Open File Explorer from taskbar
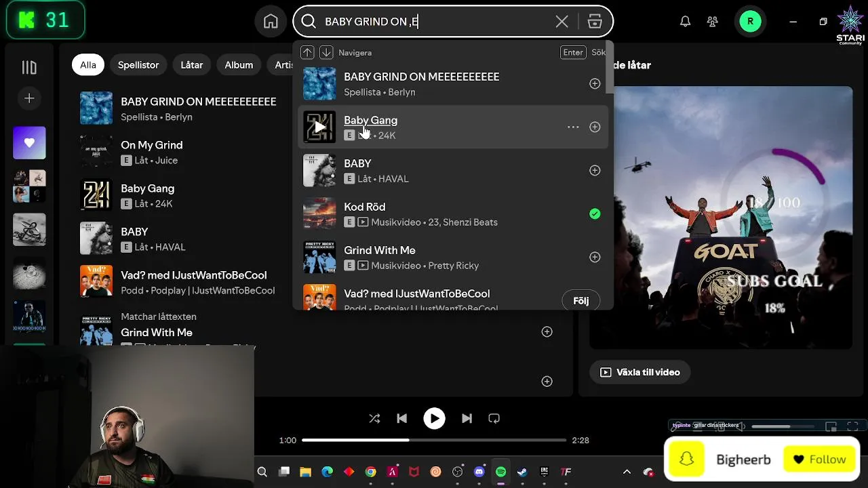 306,472
